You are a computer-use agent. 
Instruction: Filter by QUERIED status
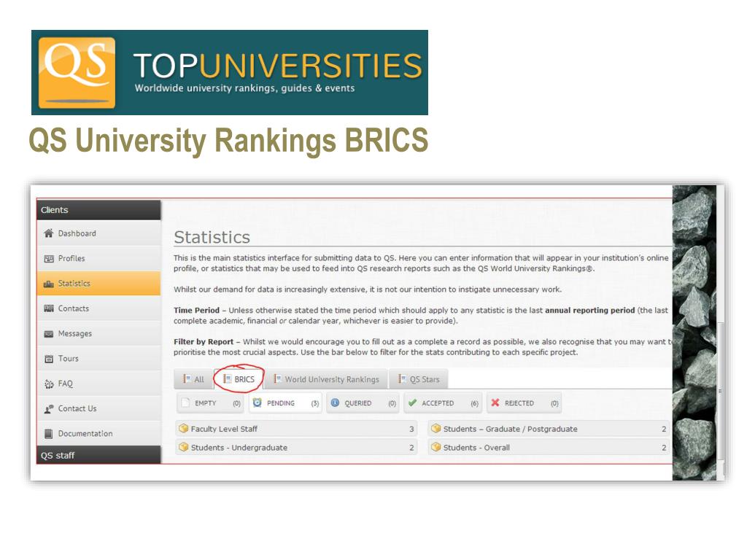click(363, 402)
